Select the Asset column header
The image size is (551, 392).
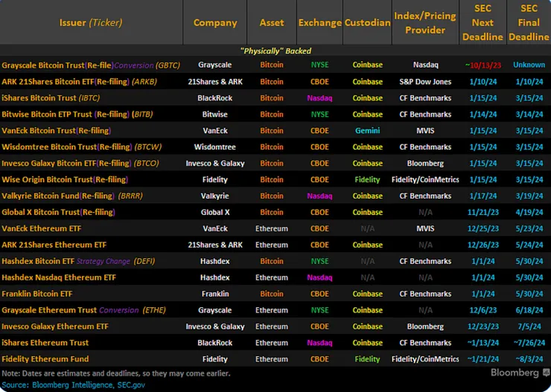271,23
